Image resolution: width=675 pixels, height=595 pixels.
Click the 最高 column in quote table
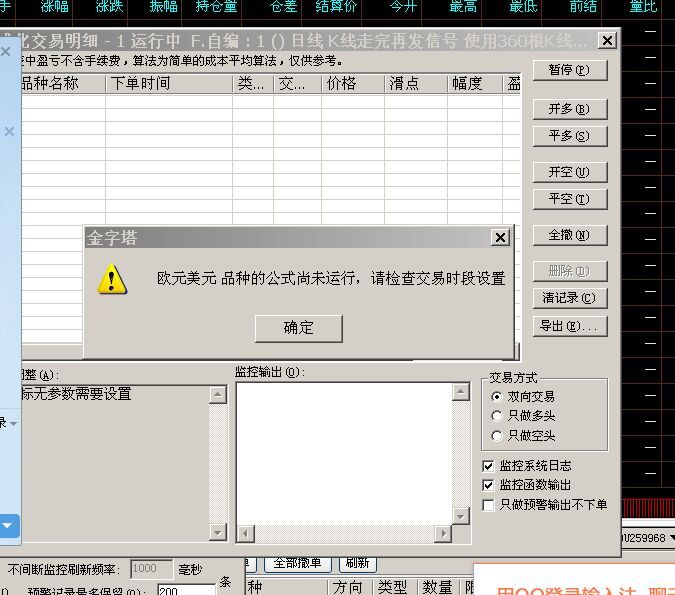pyautogui.click(x=463, y=6)
